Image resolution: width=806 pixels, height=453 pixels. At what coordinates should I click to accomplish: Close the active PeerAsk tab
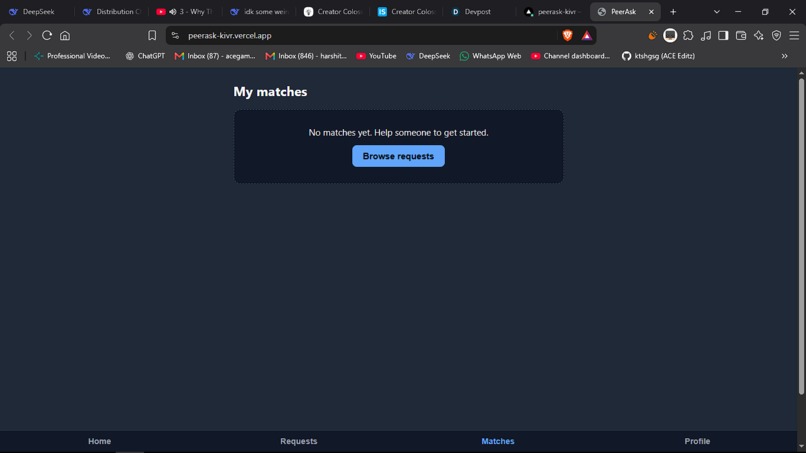(x=651, y=11)
